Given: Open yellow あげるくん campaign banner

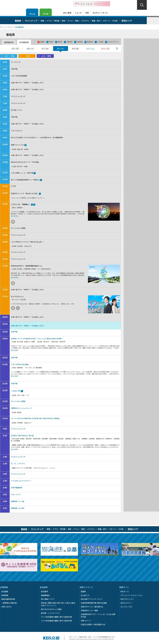Looking at the screenshot, I should point(59,565).
